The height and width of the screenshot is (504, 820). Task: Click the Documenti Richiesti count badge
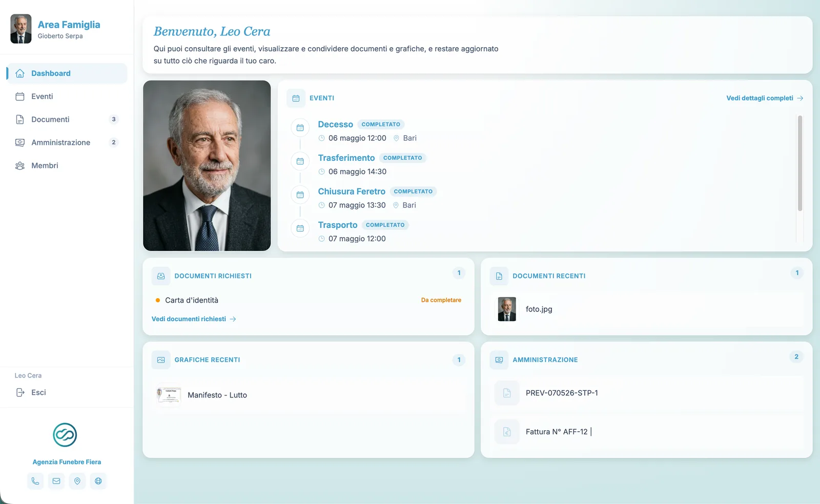click(x=459, y=273)
